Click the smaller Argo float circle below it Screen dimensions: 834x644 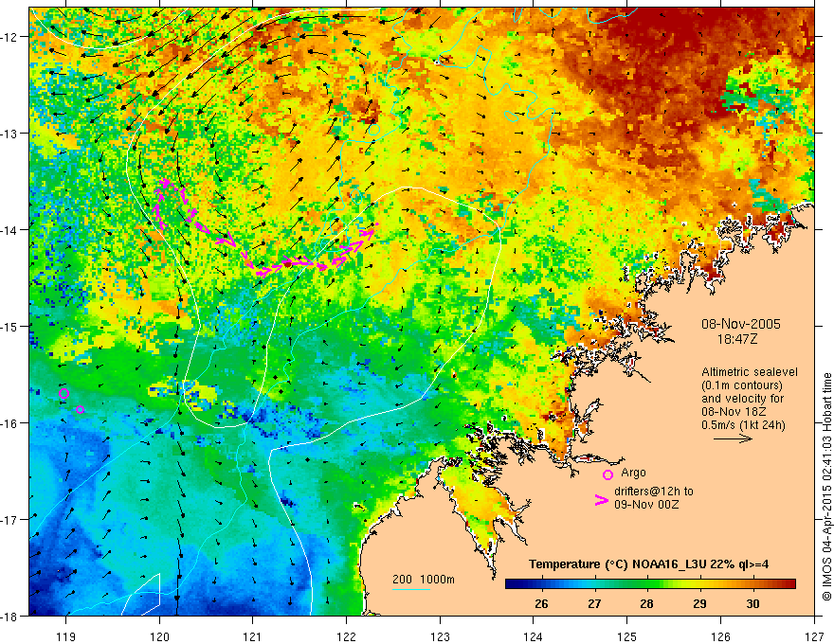80,409
